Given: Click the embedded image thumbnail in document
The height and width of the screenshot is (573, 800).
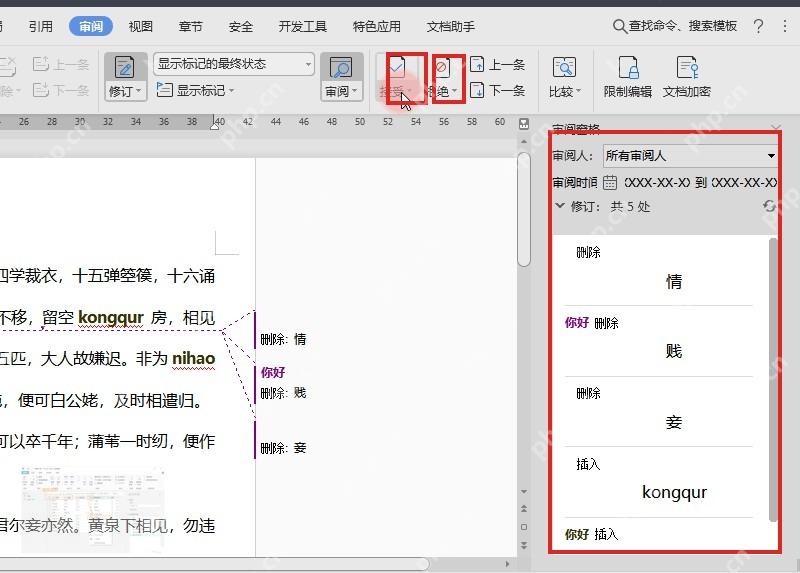Looking at the screenshot, I should (92, 509).
